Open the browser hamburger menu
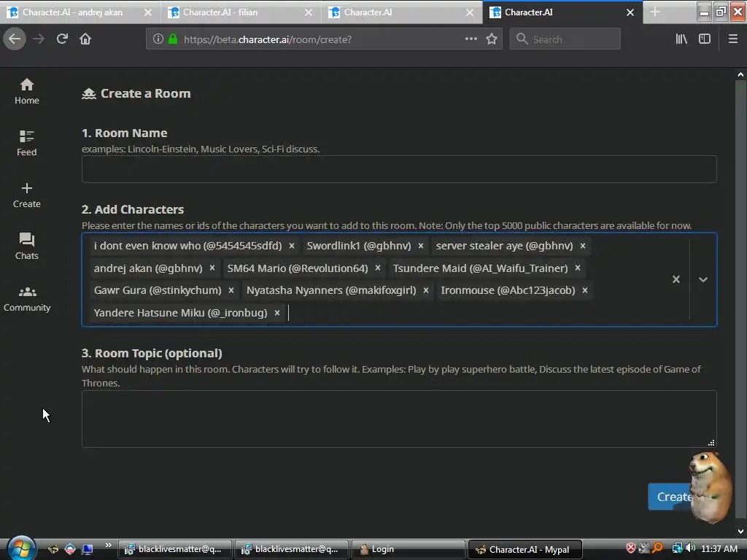 [x=733, y=39]
